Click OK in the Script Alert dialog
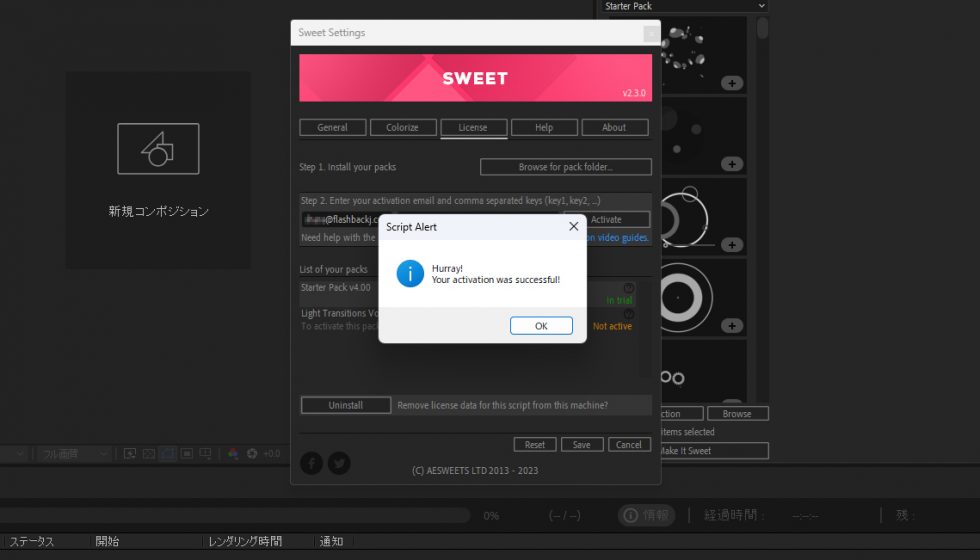The image size is (980, 560). click(541, 326)
